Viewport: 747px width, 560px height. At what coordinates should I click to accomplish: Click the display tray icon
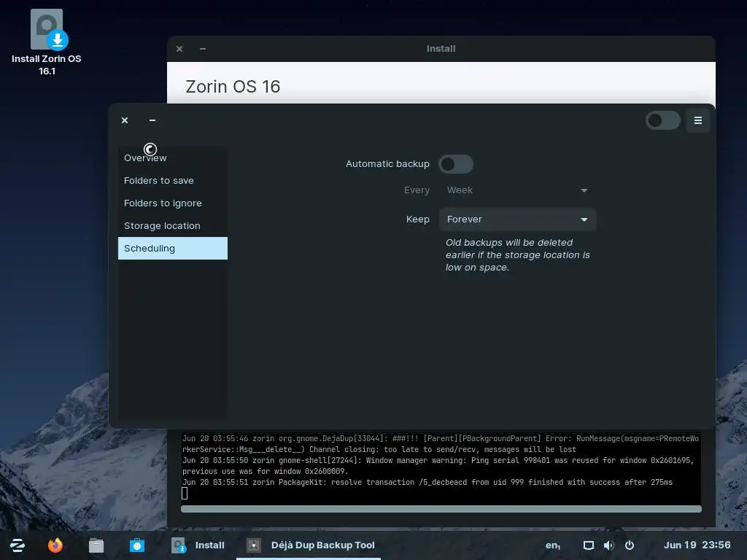point(589,545)
